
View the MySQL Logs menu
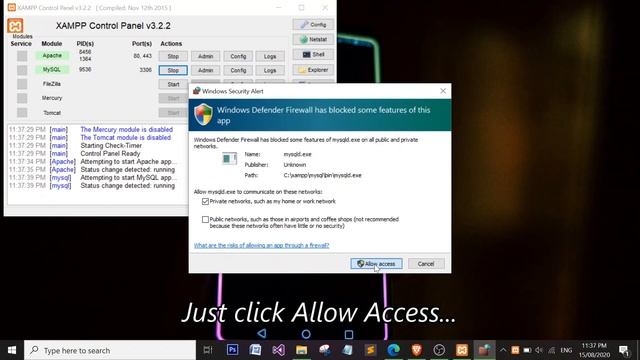[x=270, y=70]
